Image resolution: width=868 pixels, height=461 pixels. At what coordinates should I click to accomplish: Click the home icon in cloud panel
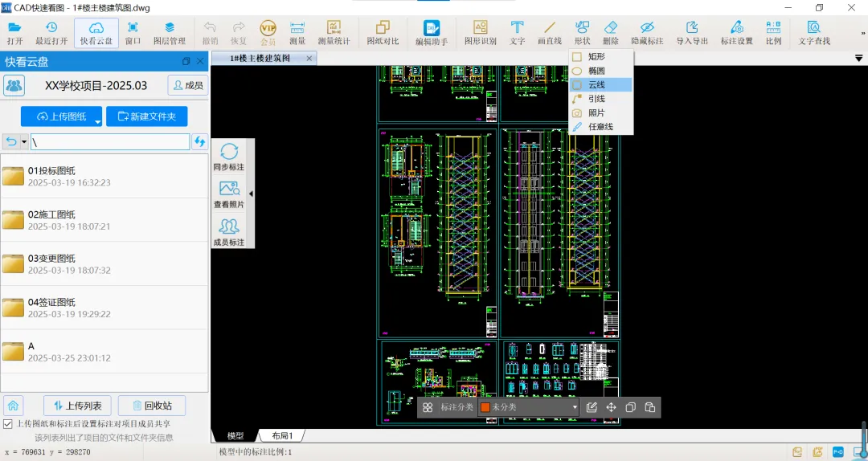(x=14, y=406)
